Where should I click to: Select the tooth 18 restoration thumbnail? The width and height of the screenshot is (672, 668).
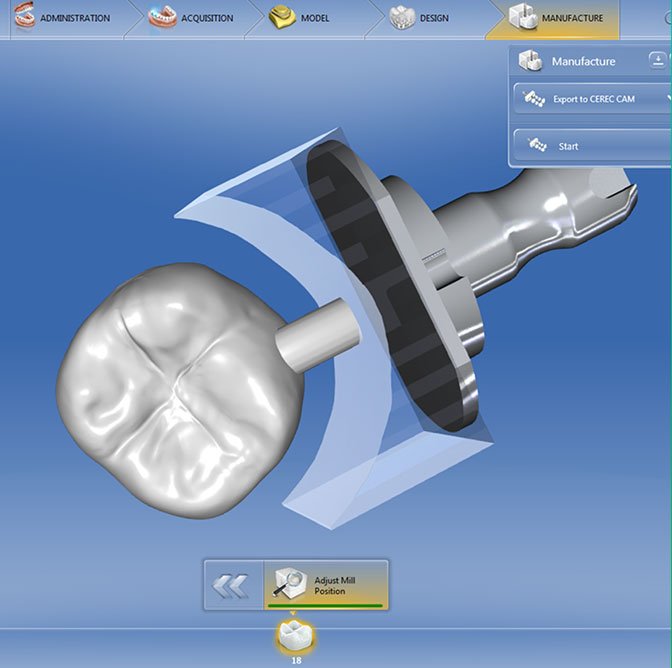pos(296,633)
